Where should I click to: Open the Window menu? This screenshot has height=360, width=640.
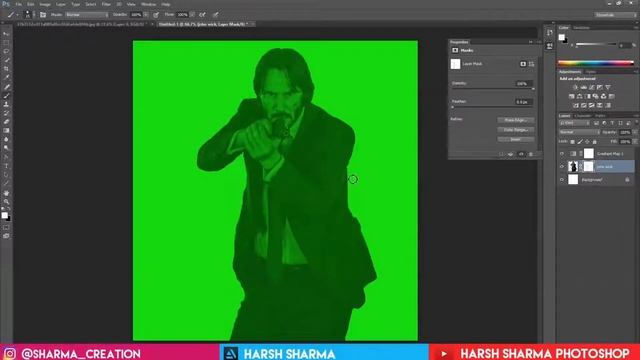click(x=148, y=4)
